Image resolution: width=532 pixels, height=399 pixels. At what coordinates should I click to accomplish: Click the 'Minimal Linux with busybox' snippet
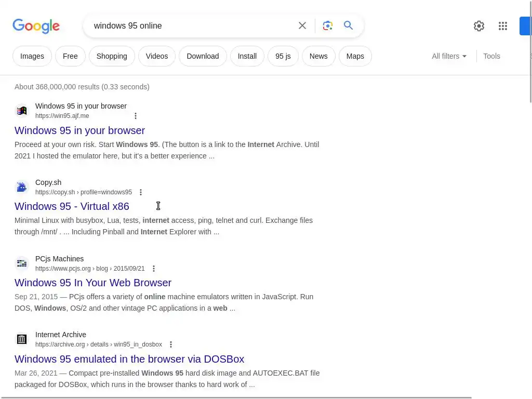pyautogui.click(x=164, y=227)
